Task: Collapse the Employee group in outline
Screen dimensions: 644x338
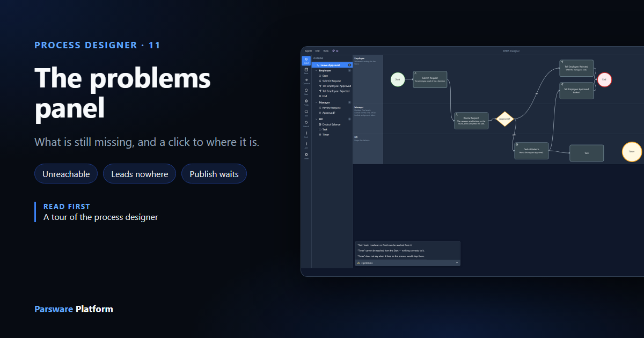Action: click(x=316, y=70)
